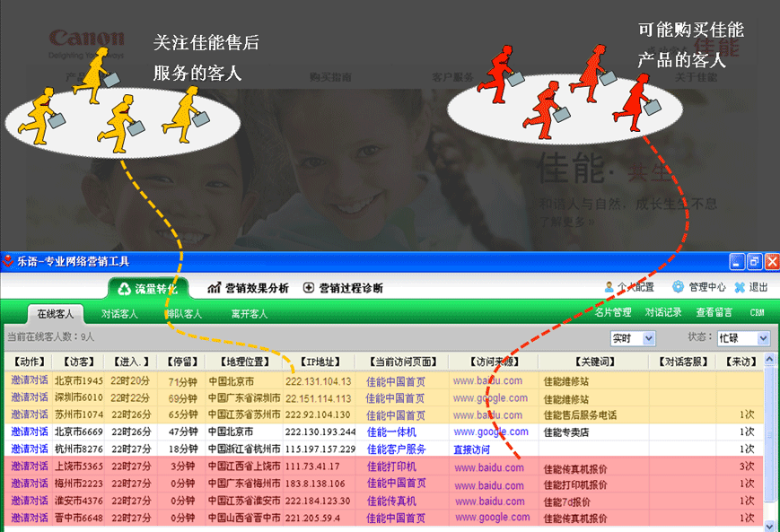Select keyword 佳能打印机报价
Screen dimensions: 780x532
(575, 484)
